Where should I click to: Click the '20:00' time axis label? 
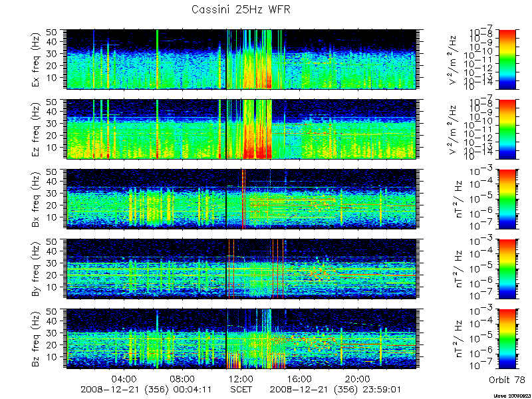pyautogui.click(x=358, y=379)
